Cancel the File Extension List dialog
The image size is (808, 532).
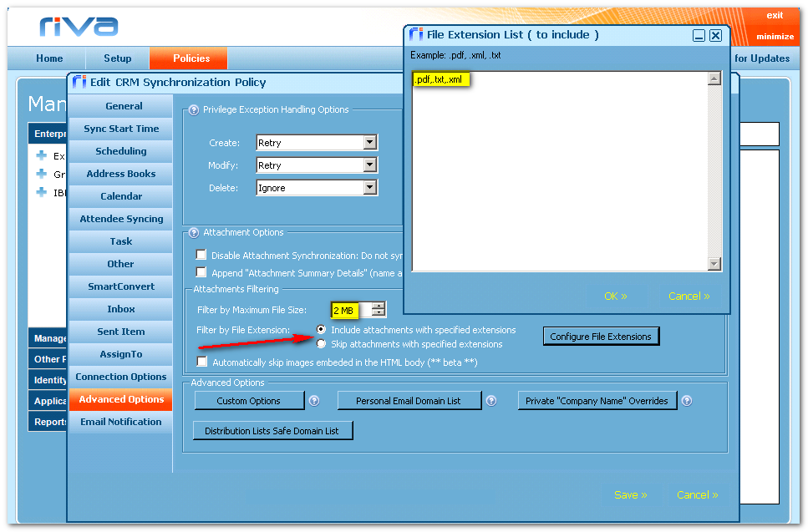tap(689, 296)
